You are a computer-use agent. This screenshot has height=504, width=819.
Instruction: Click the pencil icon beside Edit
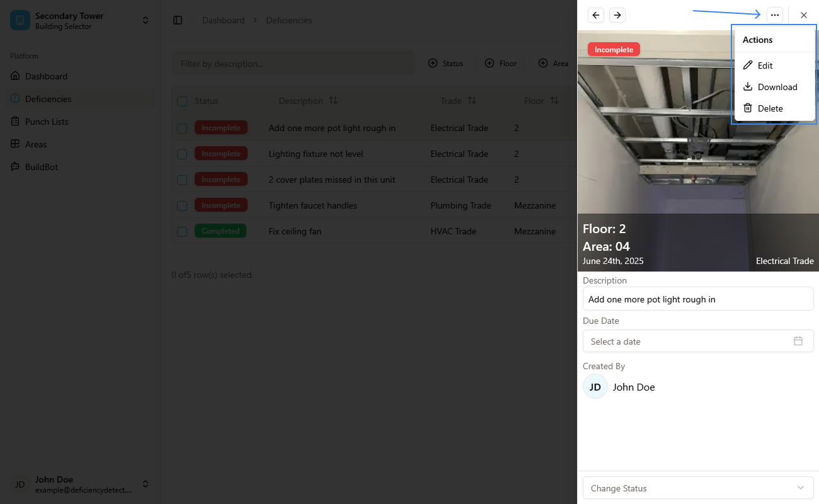click(x=748, y=66)
